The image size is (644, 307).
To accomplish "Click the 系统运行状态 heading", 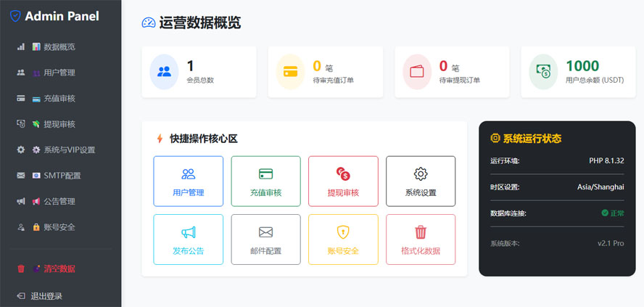I will pos(532,139).
